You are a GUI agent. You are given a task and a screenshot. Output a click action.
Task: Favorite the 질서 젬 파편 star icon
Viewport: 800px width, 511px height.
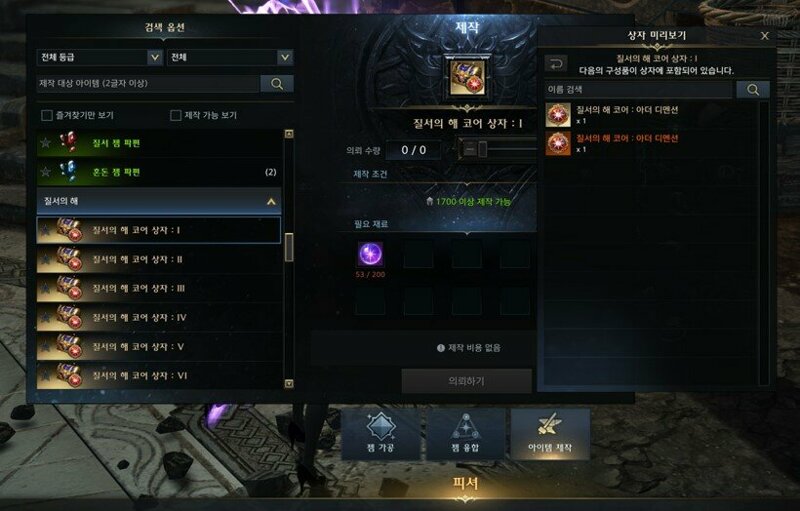pyautogui.click(x=46, y=143)
